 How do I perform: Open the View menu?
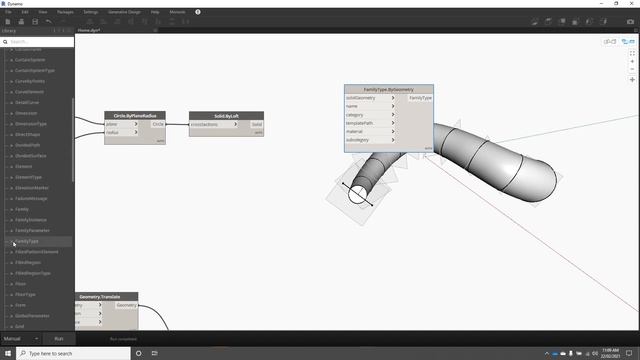pos(42,12)
